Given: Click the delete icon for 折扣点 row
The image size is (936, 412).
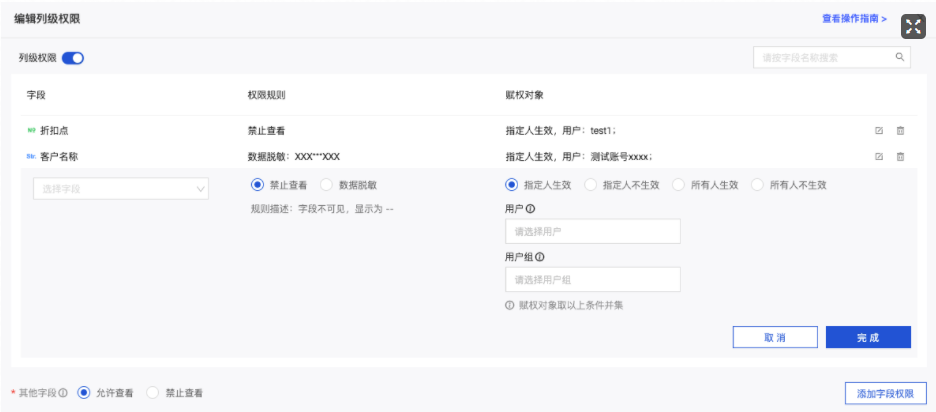Looking at the screenshot, I should click(900, 130).
